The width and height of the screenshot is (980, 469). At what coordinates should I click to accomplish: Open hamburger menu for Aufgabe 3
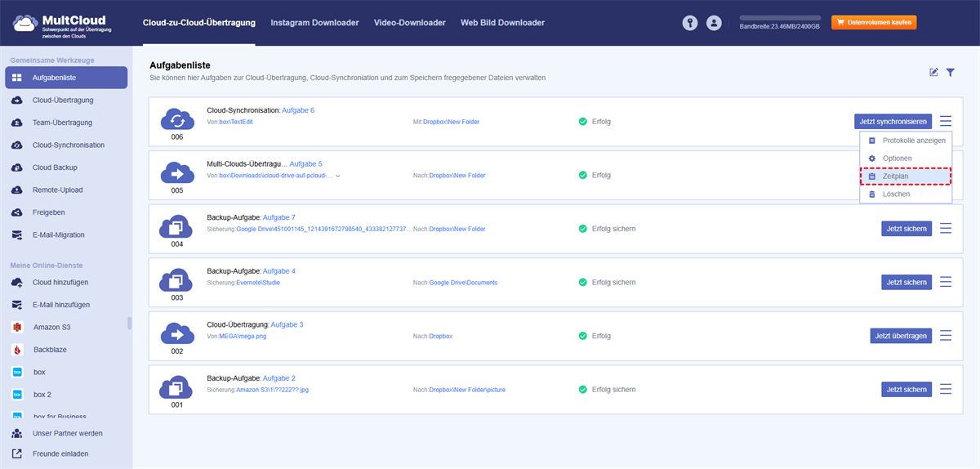946,336
